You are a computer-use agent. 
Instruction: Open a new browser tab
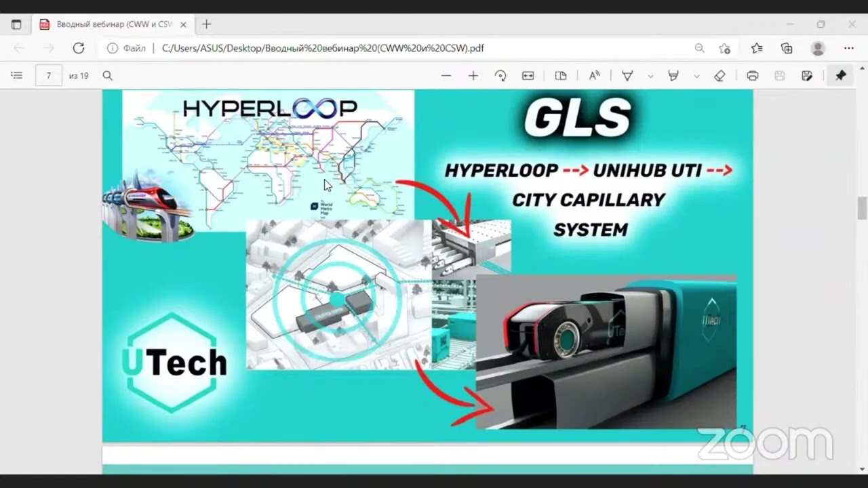(206, 24)
